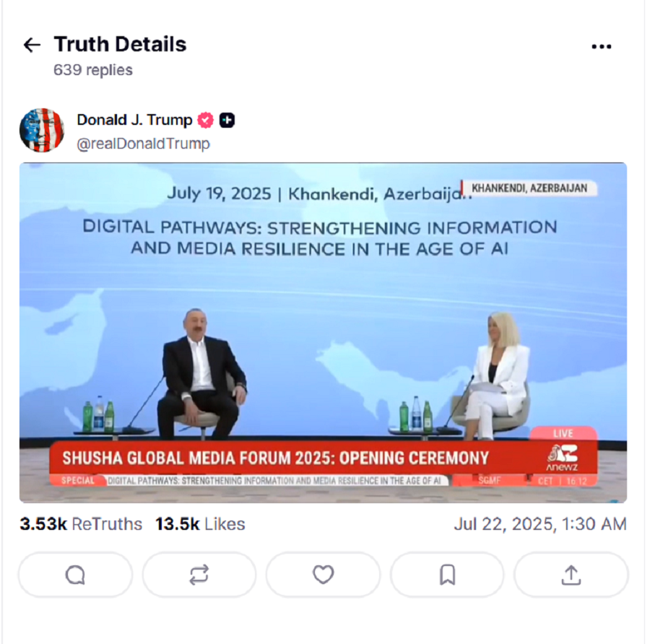Bookmark this Truth post
The width and height of the screenshot is (650, 644).
coord(447,575)
